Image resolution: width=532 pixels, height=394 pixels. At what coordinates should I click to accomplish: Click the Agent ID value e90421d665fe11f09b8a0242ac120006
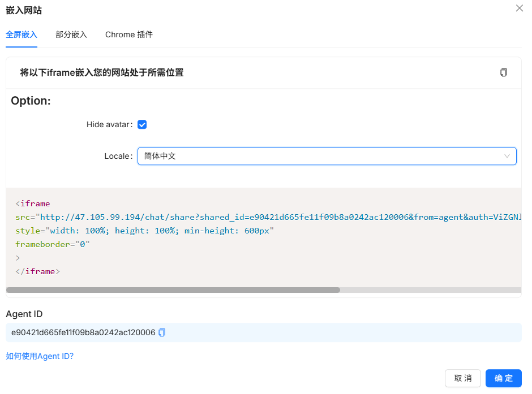[83, 332]
